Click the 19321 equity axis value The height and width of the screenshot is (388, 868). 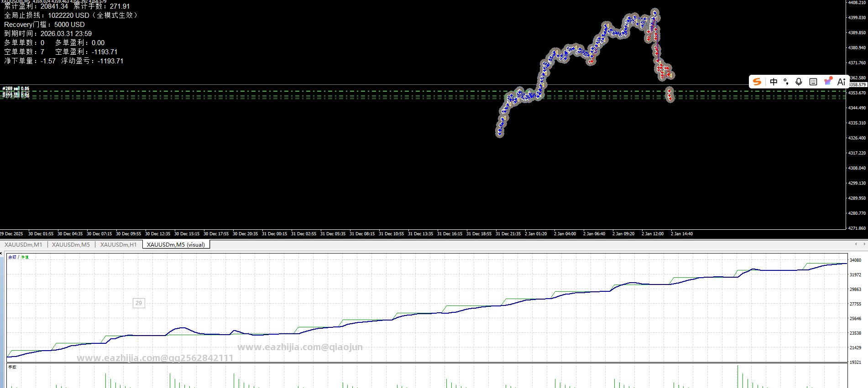856,362
